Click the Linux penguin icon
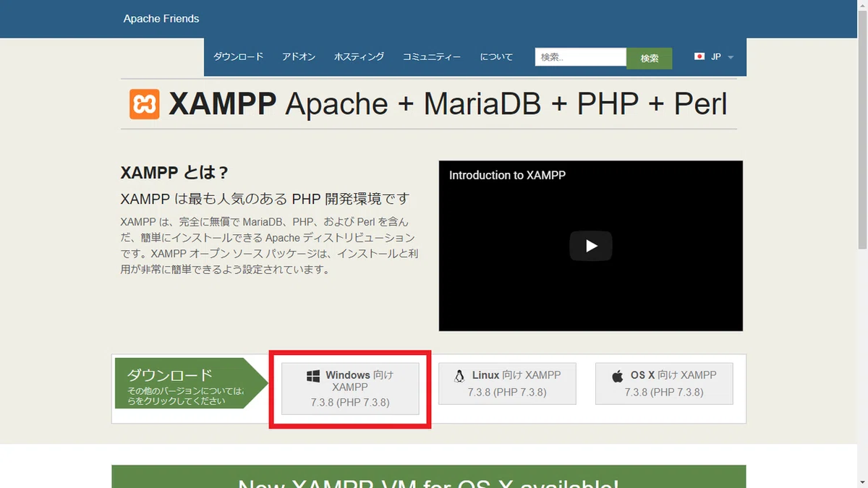The image size is (868, 488). click(x=459, y=376)
